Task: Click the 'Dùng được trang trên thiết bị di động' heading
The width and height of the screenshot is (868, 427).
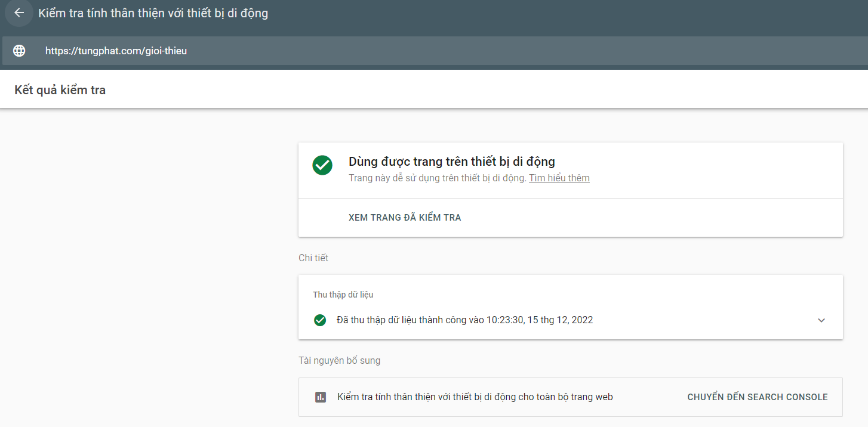Action: tap(451, 162)
